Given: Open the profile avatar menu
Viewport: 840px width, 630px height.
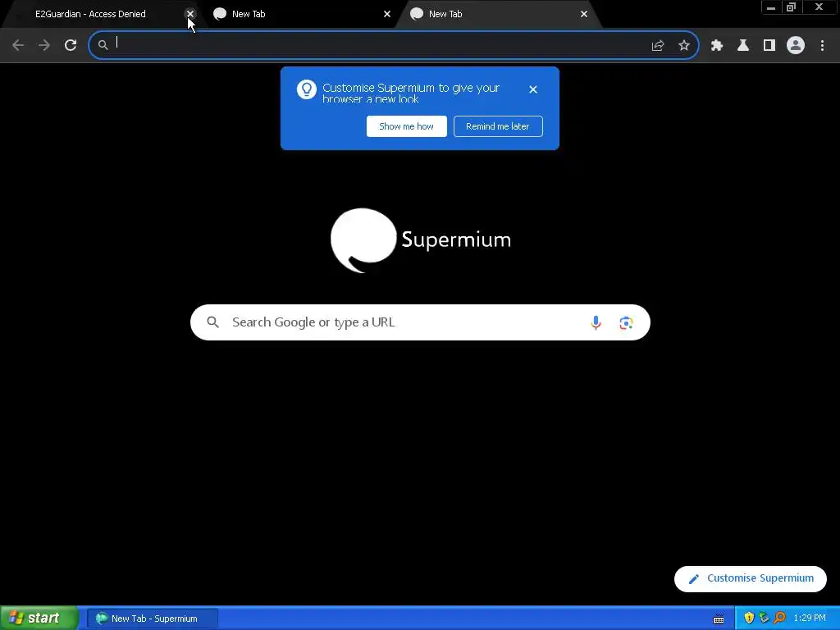Looking at the screenshot, I should pos(796,46).
